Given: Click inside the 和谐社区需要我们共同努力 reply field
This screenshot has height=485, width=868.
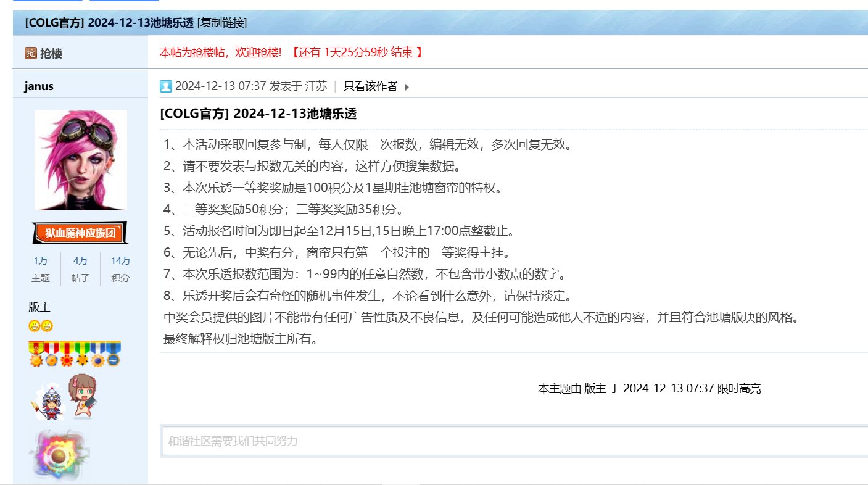Looking at the screenshot, I should (x=515, y=441).
